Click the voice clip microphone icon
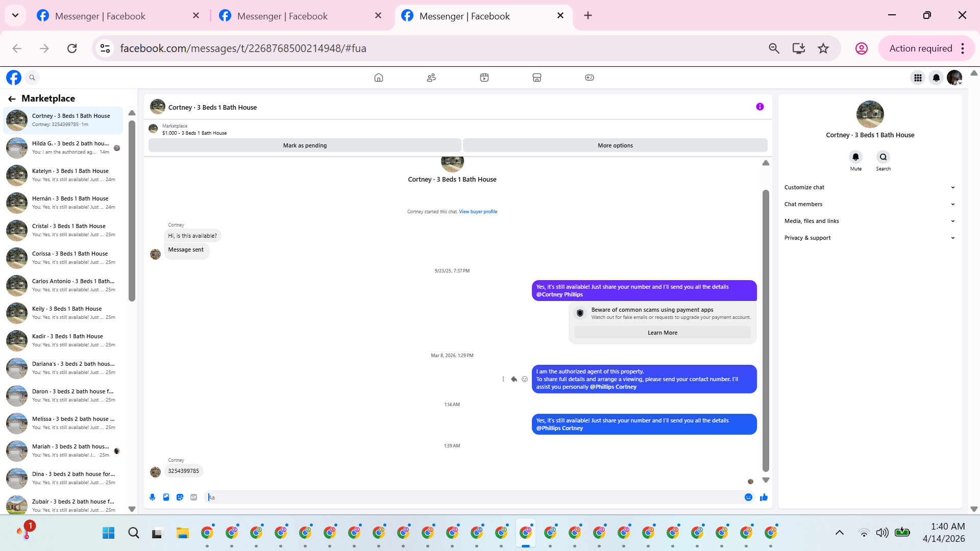Image resolution: width=980 pixels, height=551 pixels. (x=152, y=497)
